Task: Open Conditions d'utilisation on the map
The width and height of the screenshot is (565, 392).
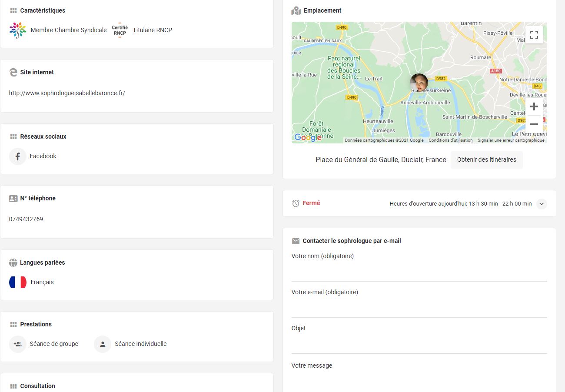Action: tap(451, 140)
